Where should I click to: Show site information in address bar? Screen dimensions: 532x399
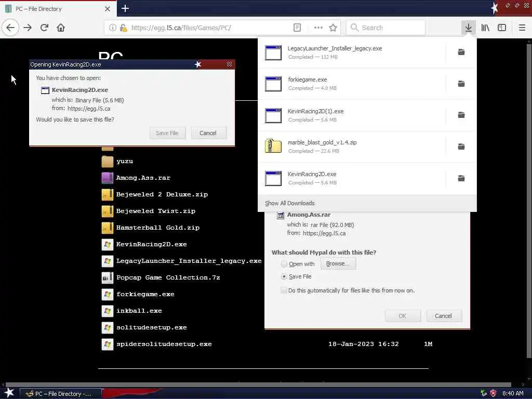(113, 28)
